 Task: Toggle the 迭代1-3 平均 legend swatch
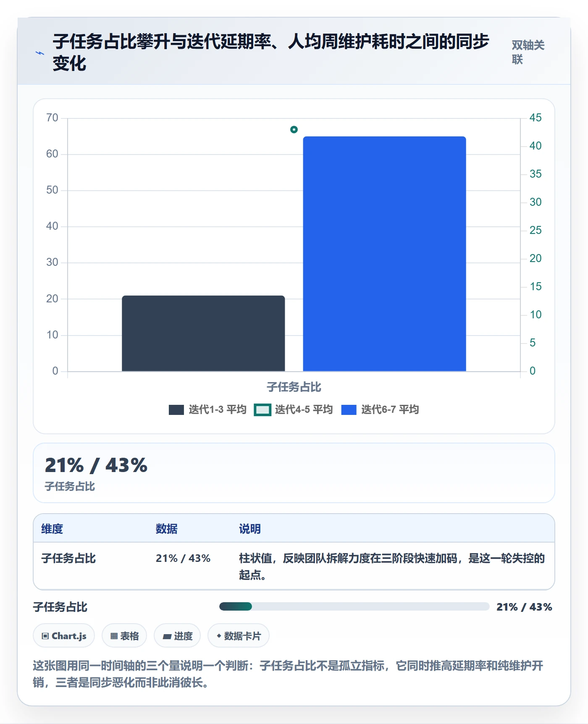click(176, 410)
